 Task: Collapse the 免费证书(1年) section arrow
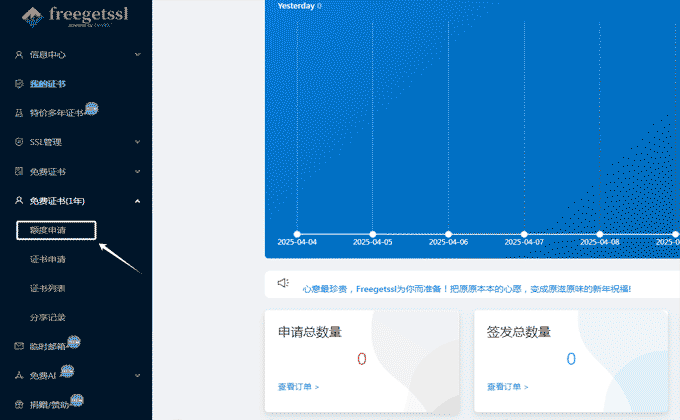click(137, 201)
